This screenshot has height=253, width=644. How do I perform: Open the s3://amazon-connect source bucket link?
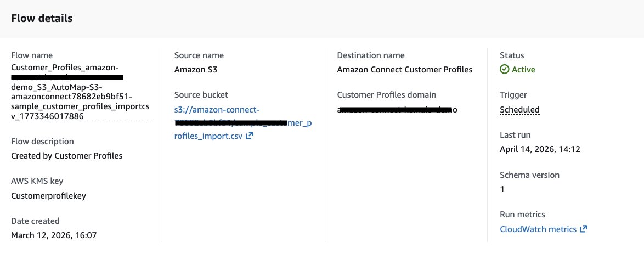tap(242, 123)
